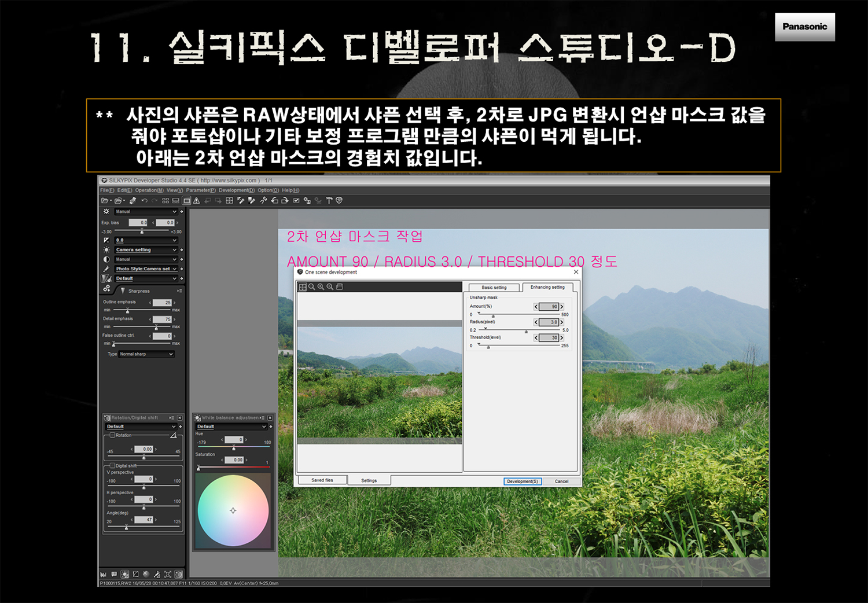Click the hammer tools toolbar icon
868x603 pixels.
click(x=329, y=201)
